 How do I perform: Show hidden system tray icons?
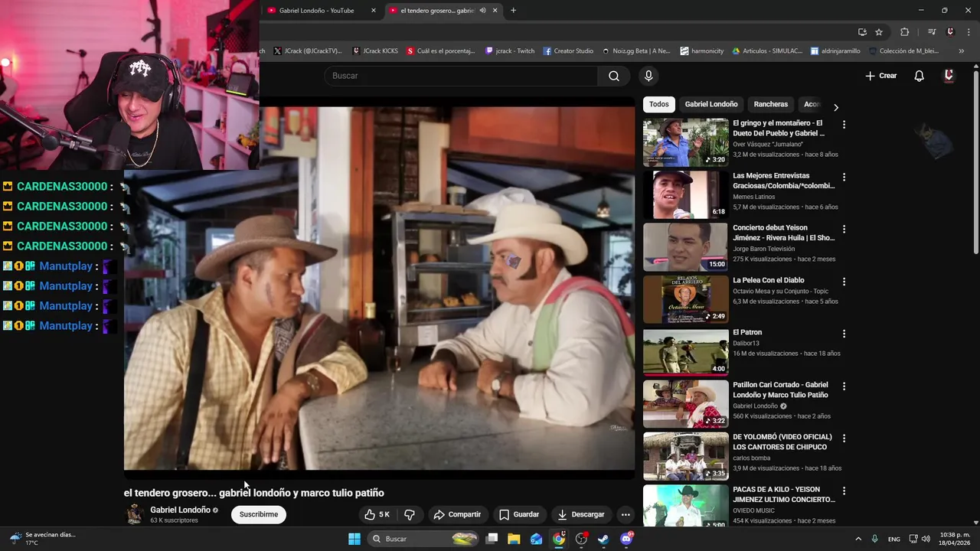point(858,539)
